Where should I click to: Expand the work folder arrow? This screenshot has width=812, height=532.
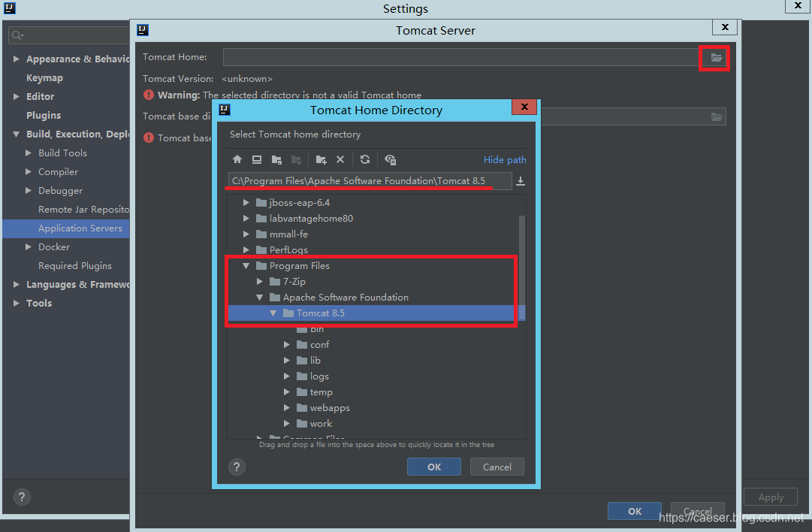pos(286,424)
